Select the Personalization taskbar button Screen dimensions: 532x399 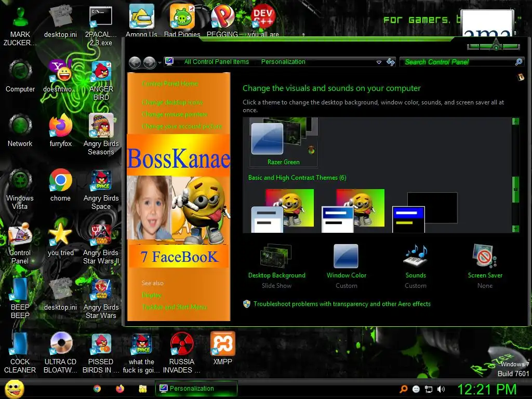(196, 389)
